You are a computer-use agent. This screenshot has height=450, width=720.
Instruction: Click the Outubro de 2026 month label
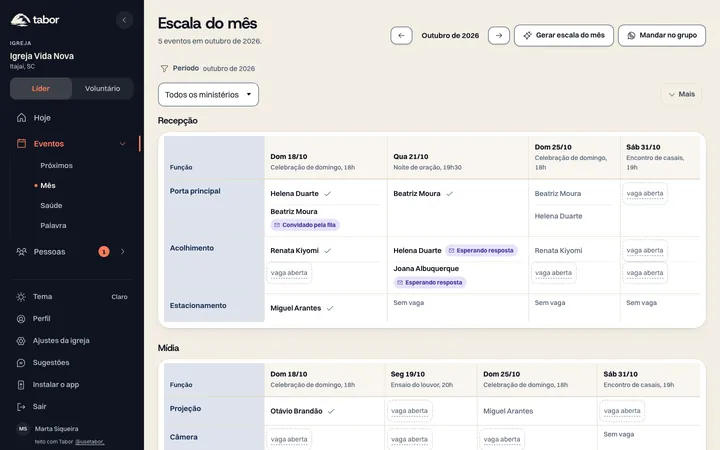tap(450, 35)
